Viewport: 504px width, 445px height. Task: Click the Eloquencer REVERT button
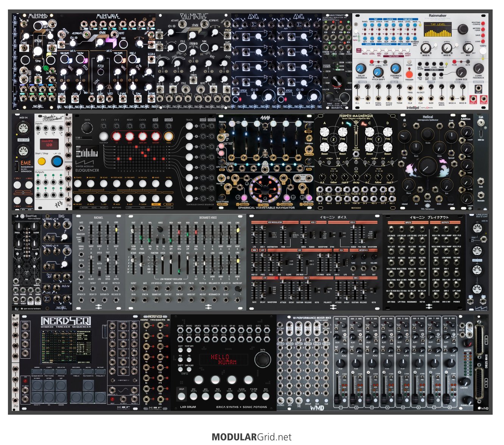168,198
